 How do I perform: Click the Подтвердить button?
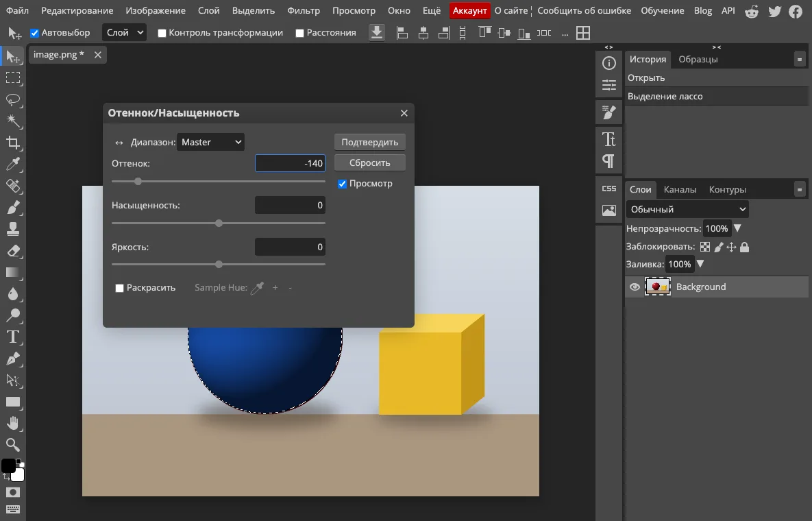(x=370, y=142)
